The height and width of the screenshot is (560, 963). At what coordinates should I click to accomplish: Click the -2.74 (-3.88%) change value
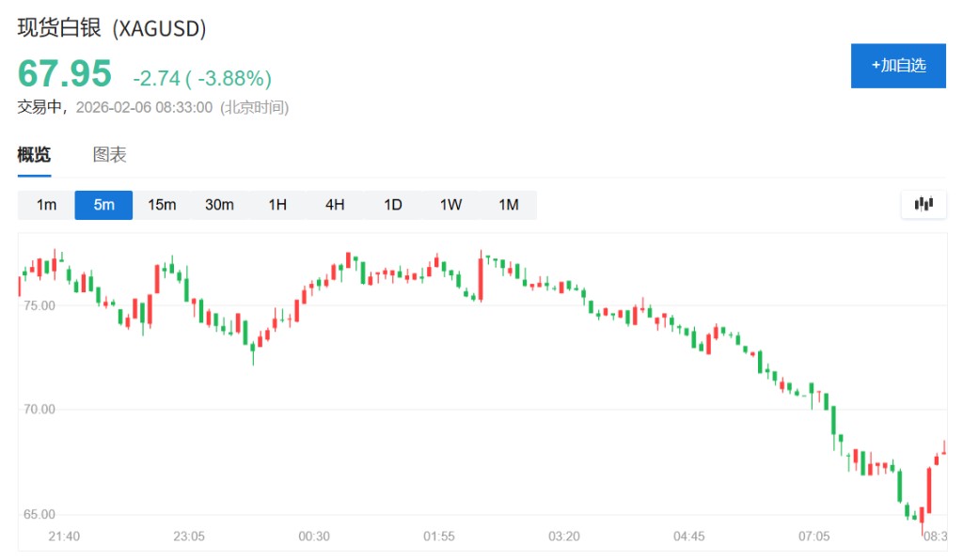pos(202,78)
